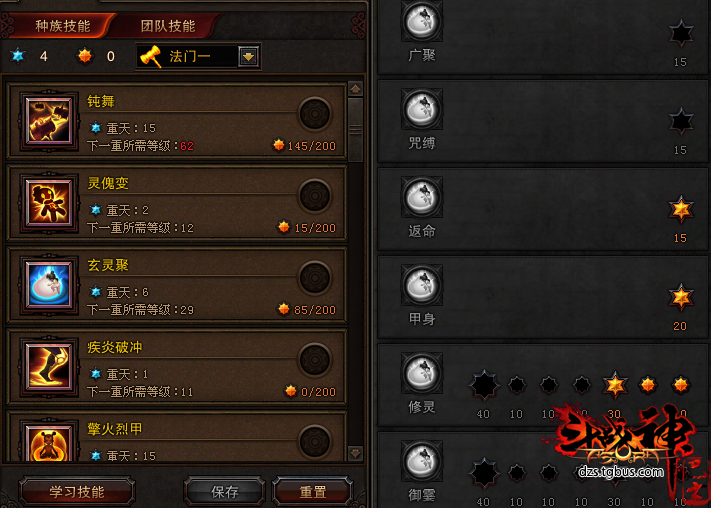This screenshot has width=711, height=508.
Task: Click the 修灵 talent icon
Action: 422,373
